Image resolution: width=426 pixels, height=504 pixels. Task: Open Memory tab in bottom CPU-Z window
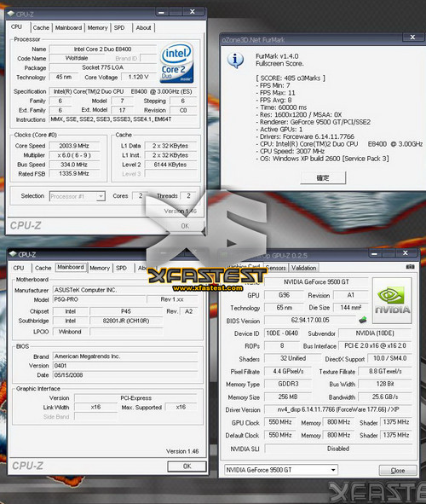[x=100, y=268]
